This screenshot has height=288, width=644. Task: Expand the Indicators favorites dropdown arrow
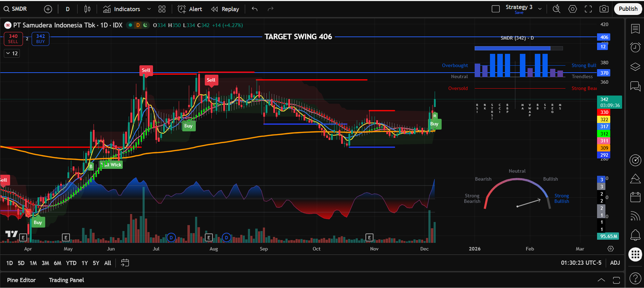tap(149, 9)
